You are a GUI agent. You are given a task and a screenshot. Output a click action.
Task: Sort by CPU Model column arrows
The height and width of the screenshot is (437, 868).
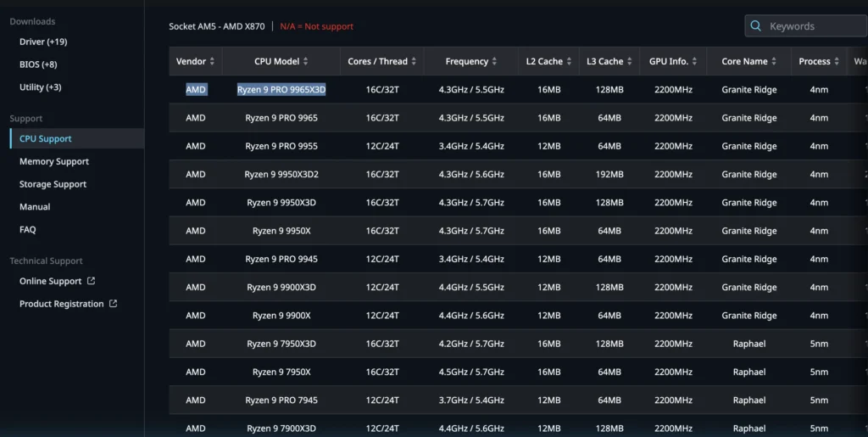coord(305,61)
